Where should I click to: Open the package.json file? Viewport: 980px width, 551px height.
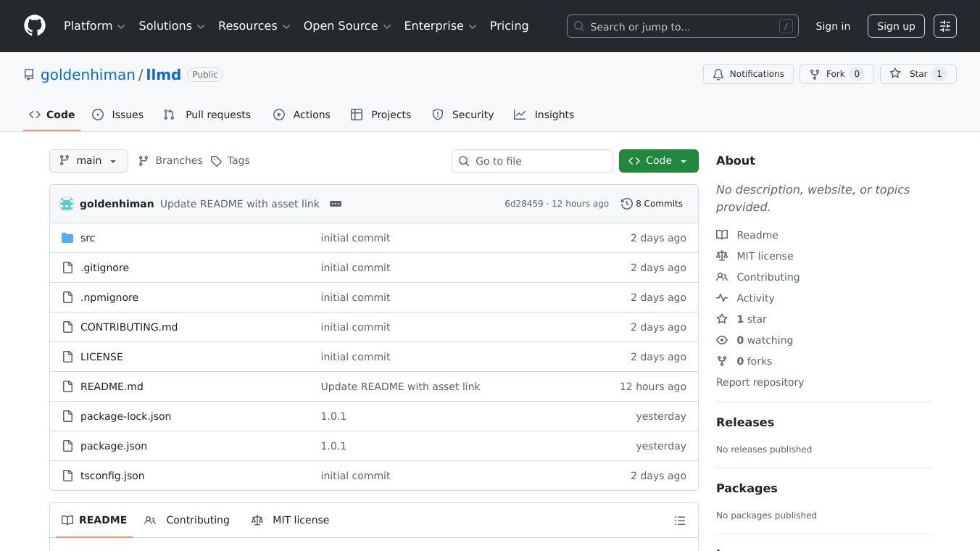114,446
